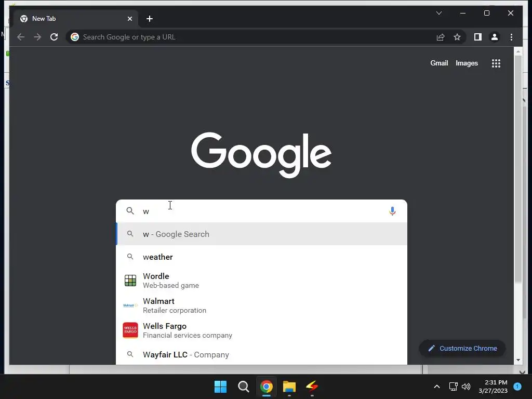Open the network status tray icon
Screen dimensions: 532x399
click(453, 387)
